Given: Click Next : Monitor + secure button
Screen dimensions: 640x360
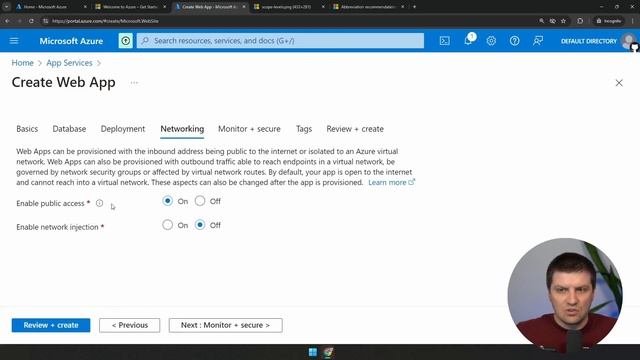Looking at the screenshot, I should click(x=225, y=325).
